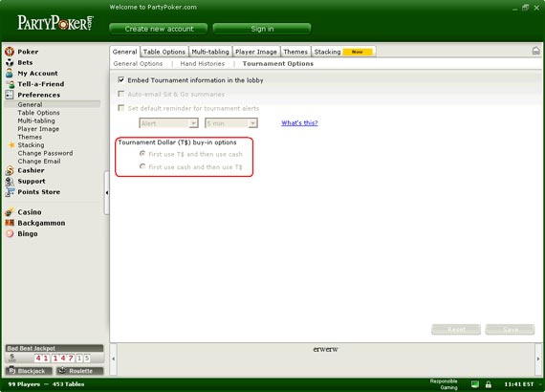Click the home icon at top right

(x=536, y=51)
